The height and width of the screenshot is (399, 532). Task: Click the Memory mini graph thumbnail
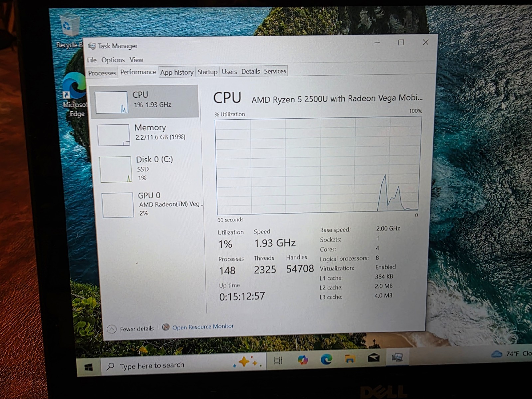tap(113, 135)
